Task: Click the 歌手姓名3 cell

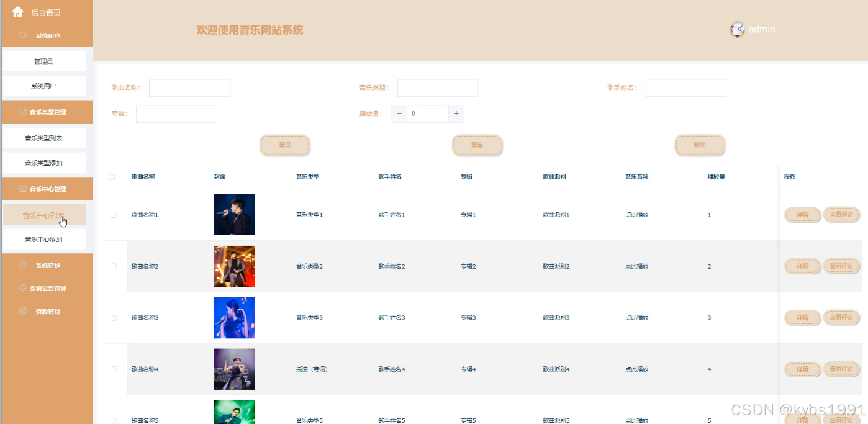Action: point(392,318)
